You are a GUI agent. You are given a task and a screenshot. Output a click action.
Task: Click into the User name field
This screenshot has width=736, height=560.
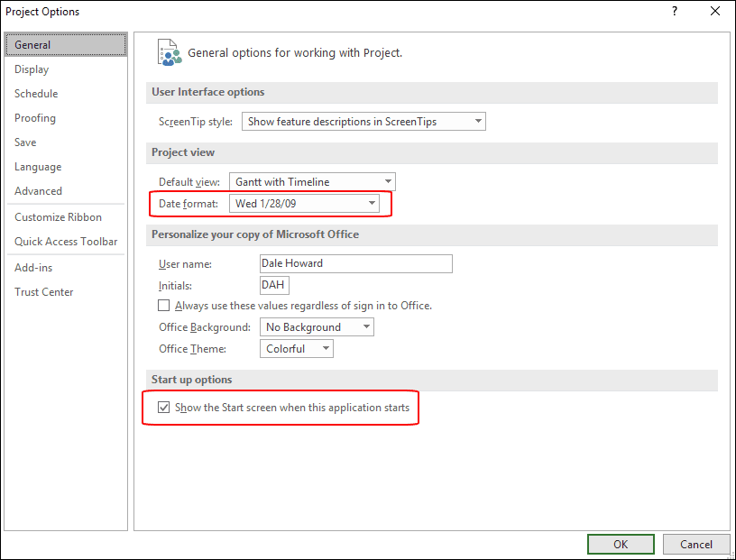(356, 263)
